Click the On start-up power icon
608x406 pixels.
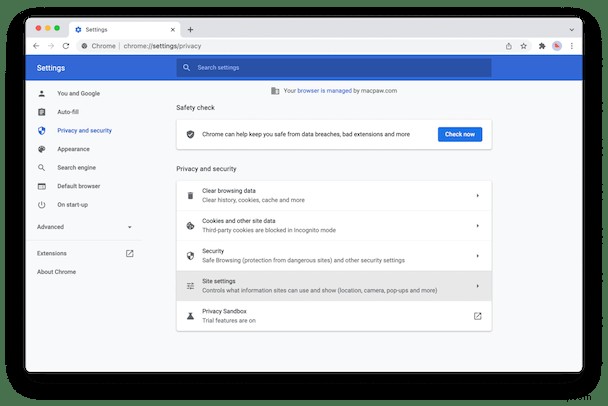coord(41,205)
